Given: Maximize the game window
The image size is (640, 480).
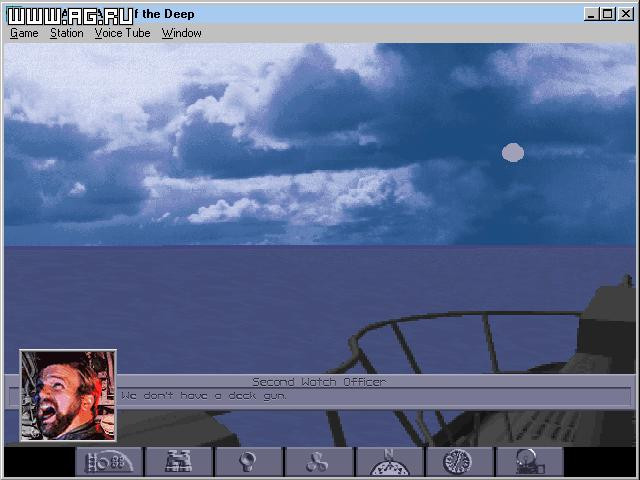Looking at the screenshot, I should (607, 14).
